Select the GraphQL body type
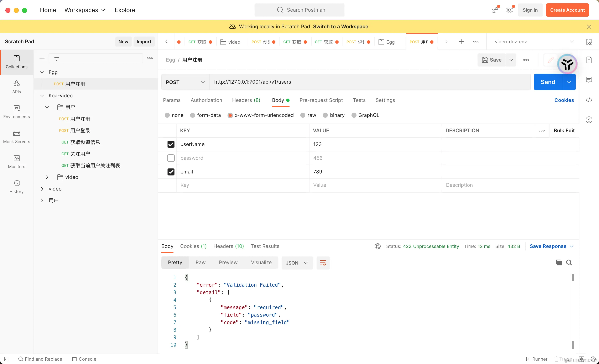This screenshot has width=599, height=364. [354, 115]
